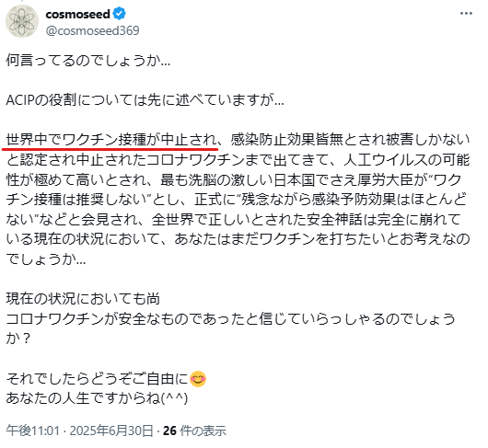The image size is (488, 448).
Task: Open the three-dot more options menu
Action: click(x=466, y=14)
